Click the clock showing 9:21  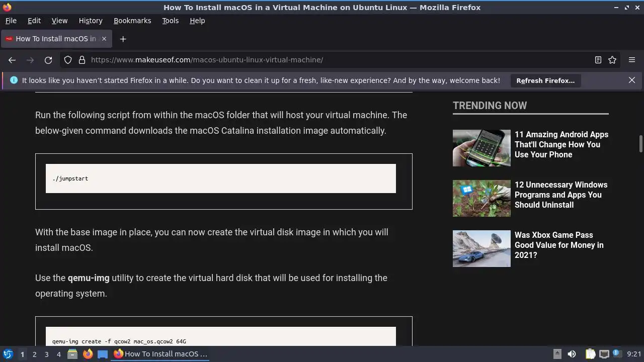[x=634, y=354]
